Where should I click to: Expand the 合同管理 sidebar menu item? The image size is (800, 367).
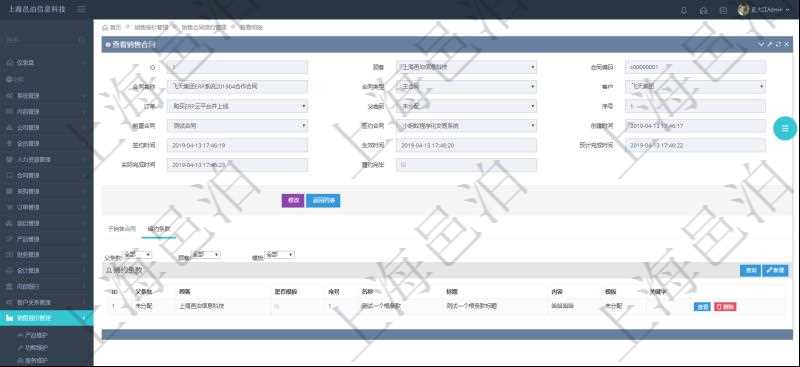pos(46,175)
